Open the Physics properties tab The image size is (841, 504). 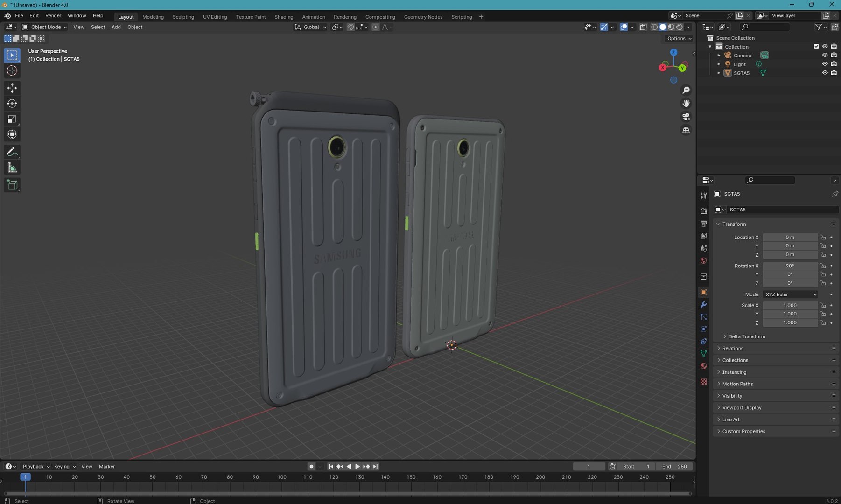click(x=703, y=329)
